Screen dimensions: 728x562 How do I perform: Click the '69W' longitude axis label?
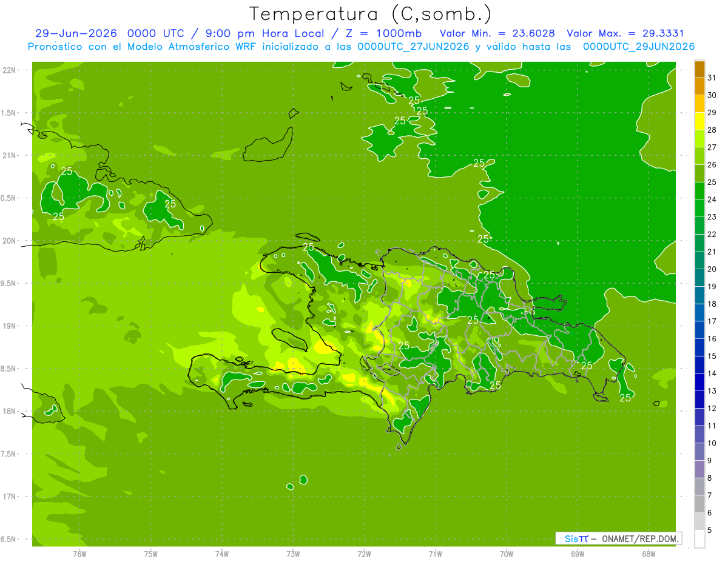pos(577,554)
